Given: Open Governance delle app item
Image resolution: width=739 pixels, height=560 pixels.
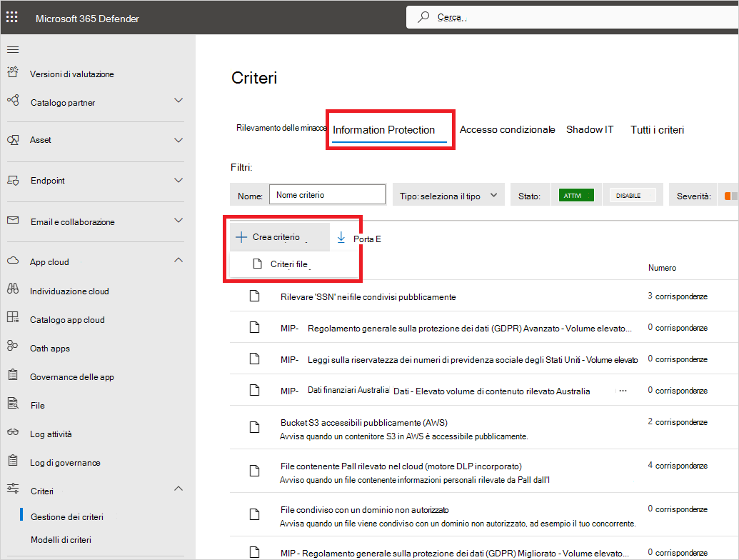Looking at the screenshot, I should pos(71,377).
